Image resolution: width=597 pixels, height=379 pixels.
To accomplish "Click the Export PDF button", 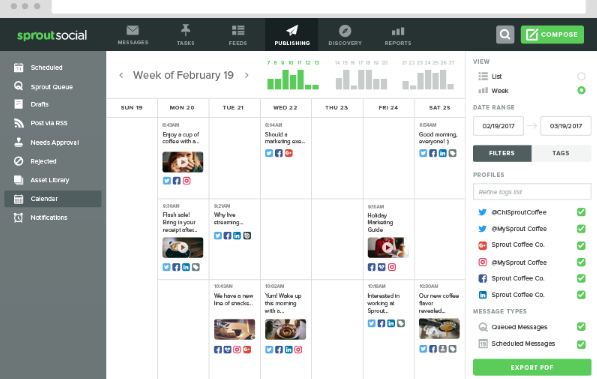I will coord(532,367).
